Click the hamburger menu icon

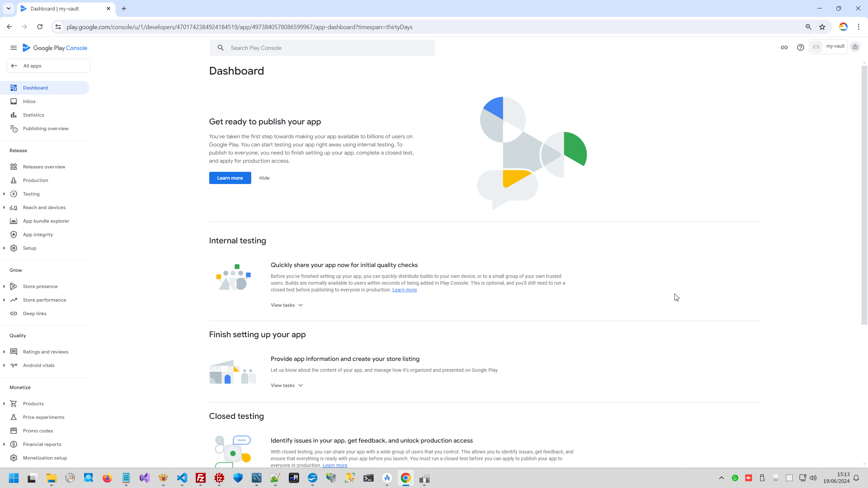pyautogui.click(x=14, y=48)
